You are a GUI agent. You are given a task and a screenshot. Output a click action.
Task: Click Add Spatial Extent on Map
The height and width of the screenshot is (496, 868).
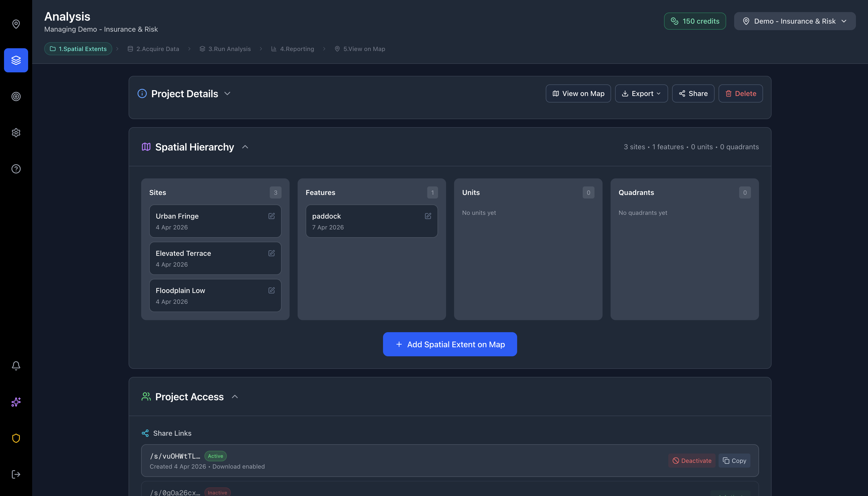click(x=450, y=344)
